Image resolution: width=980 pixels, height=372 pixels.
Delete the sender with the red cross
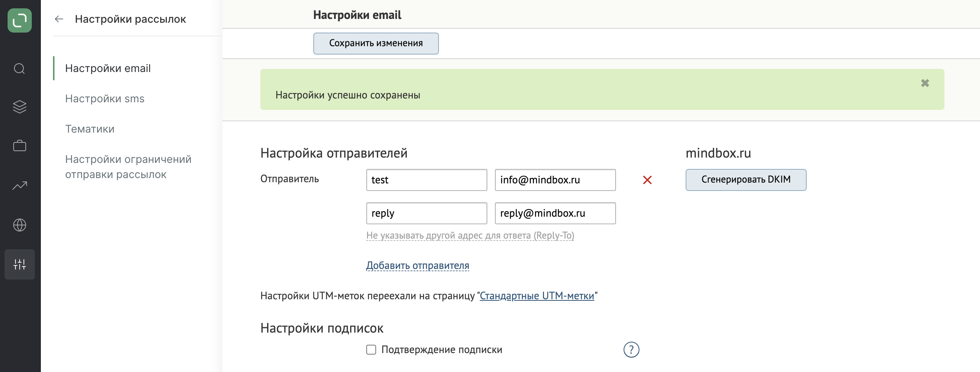[x=647, y=180]
